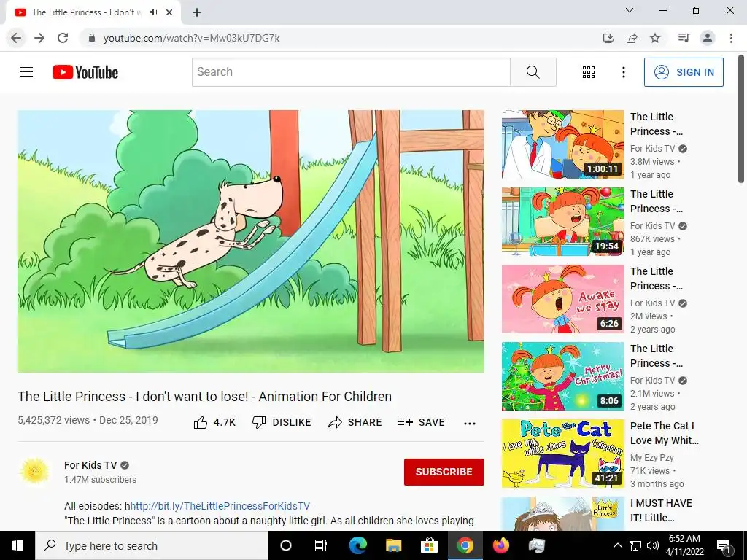Open the system volume tray icon

click(653, 545)
